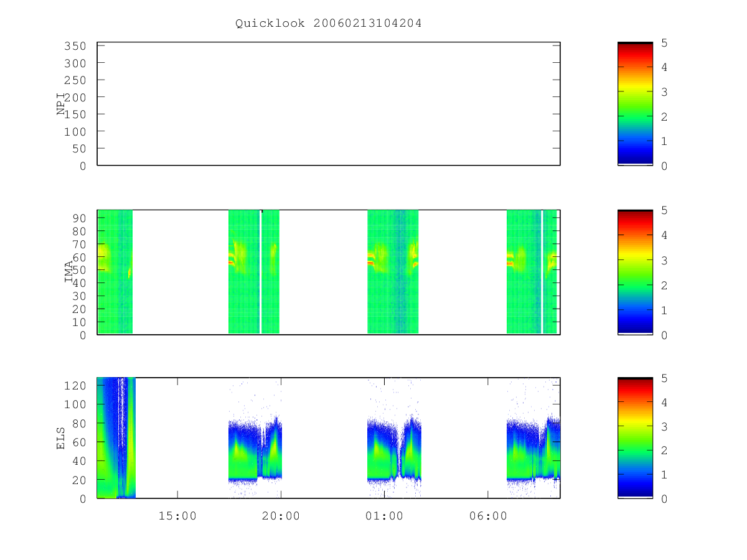Click the 30 tick on IMA axis

(x=78, y=296)
